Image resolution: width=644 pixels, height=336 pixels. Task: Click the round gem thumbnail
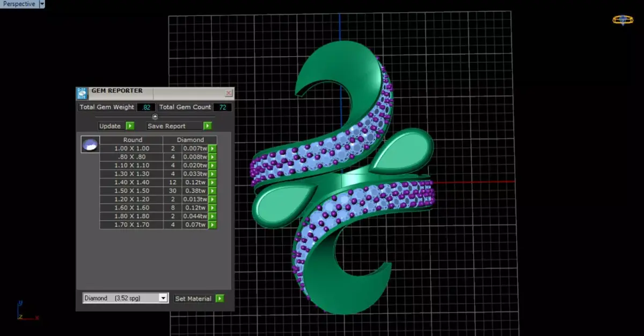click(90, 144)
